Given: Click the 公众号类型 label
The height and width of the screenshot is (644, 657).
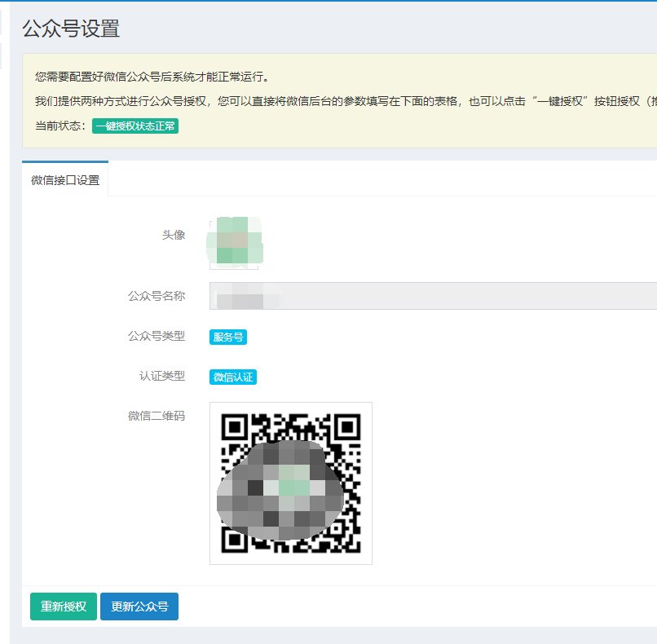Looking at the screenshot, I should point(157,336).
